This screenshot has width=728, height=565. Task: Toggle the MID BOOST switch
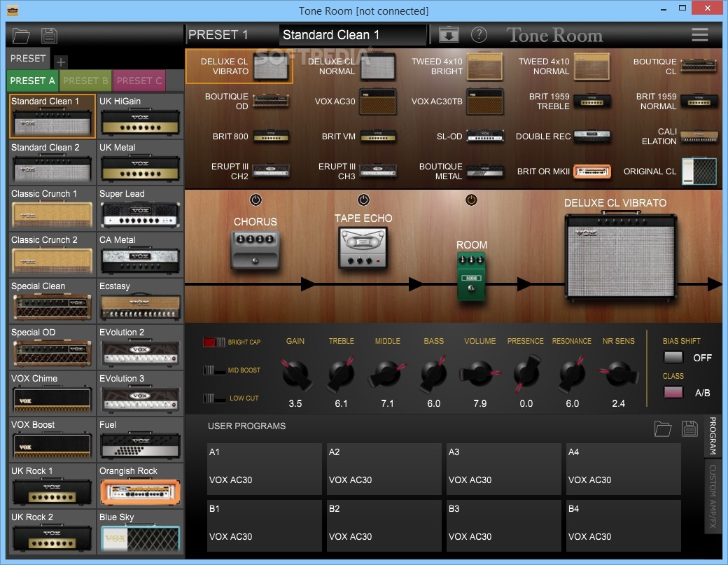coord(214,370)
